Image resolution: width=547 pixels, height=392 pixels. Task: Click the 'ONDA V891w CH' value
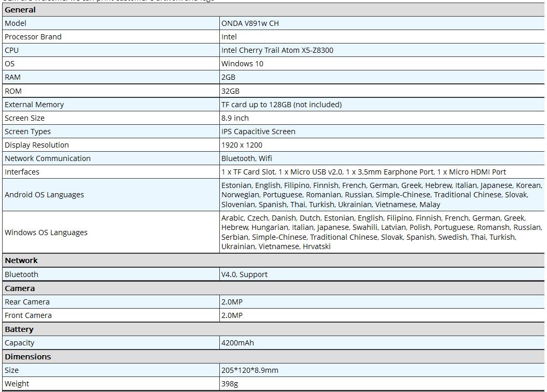tap(250, 23)
